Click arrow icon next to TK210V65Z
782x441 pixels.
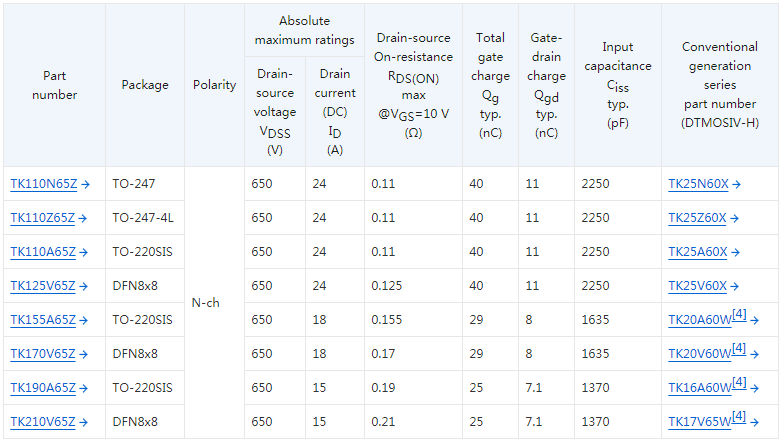point(85,423)
